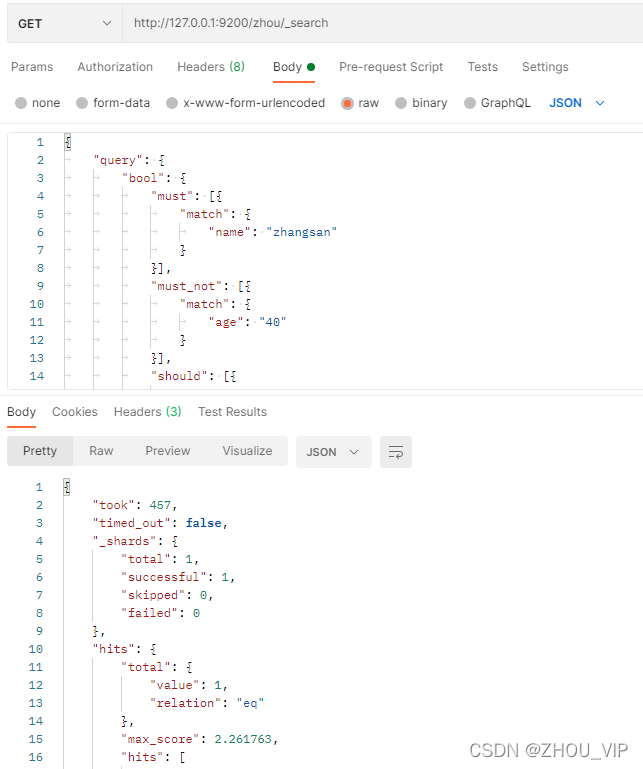Click the "max_score": 2.261763 response line

pyautogui.click(x=200, y=739)
